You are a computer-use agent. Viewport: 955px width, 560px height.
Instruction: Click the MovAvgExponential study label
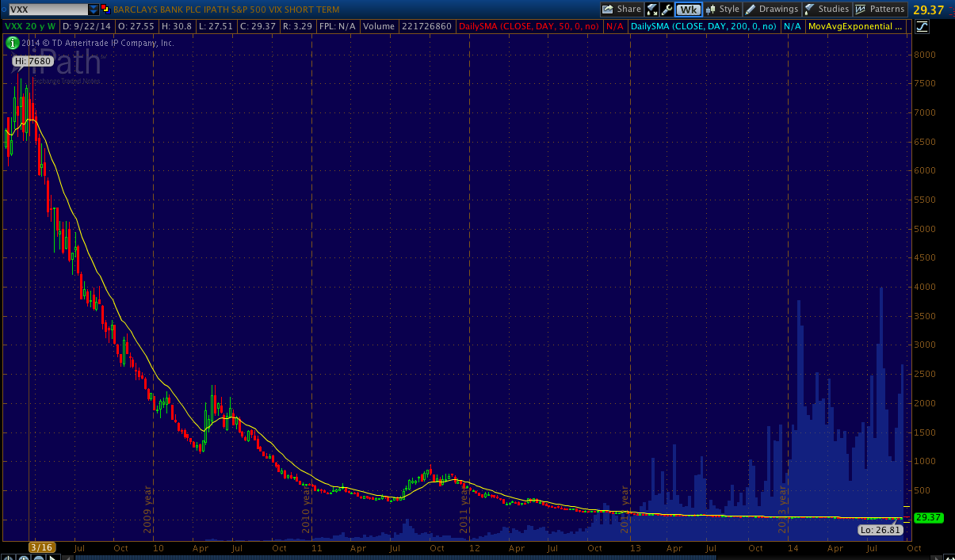click(854, 26)
